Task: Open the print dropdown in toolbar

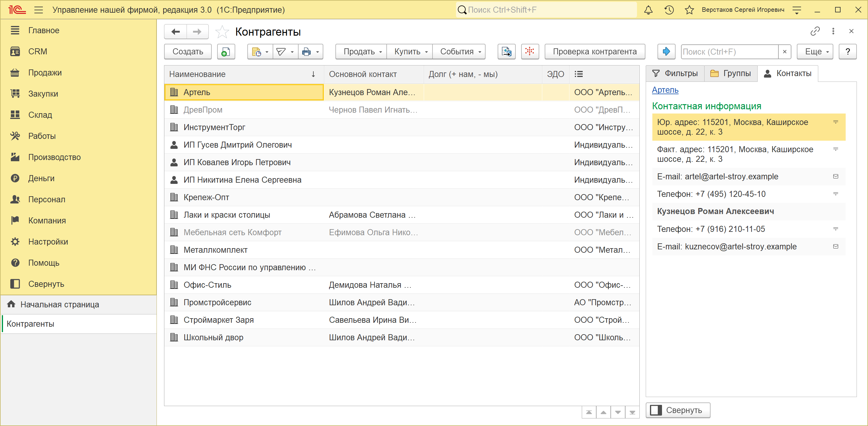Action: pos(311,52)
